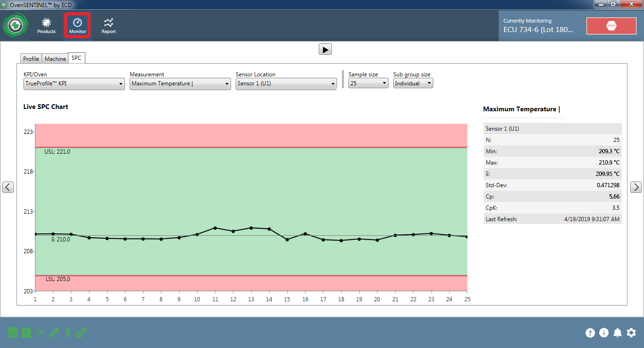Click the Sensor 1 (U1) table header
The image size is (644, 348).
[553, 129]
